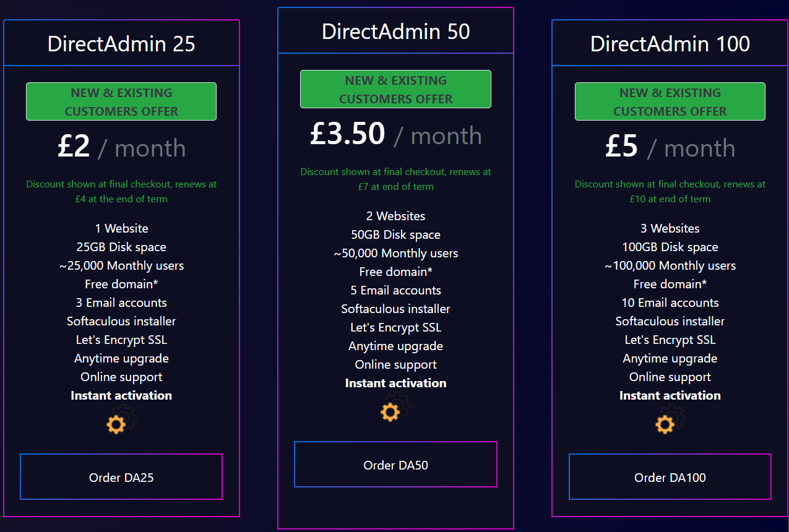The image size is (789, 532).
Task: Click the gear icon under DirectAdmin 100
Action: (665, 424)
